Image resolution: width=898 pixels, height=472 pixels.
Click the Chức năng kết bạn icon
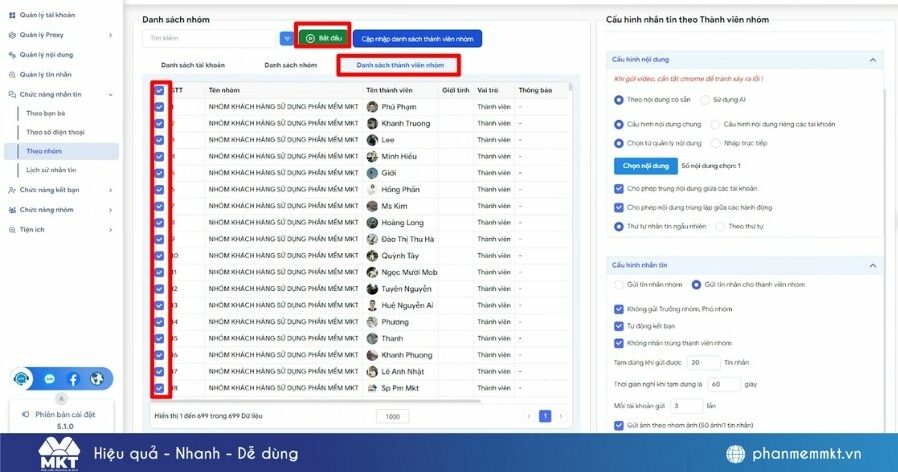tap(12, 190)
